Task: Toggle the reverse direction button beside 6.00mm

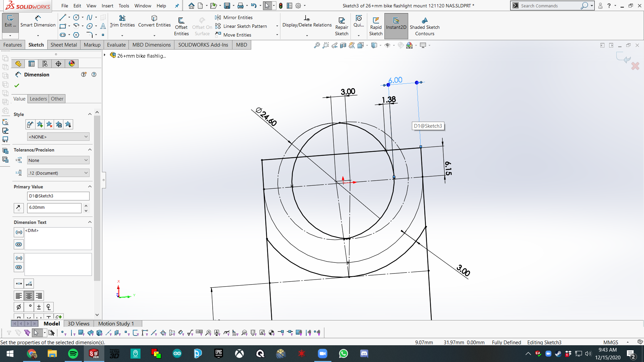Action: pos(19,208)
